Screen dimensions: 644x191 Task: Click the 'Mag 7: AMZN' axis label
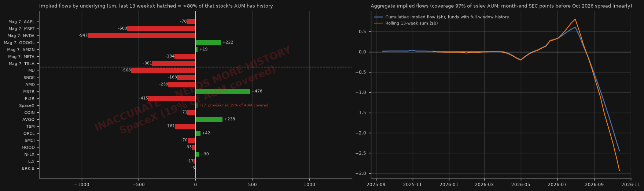[x=21, y=50]
